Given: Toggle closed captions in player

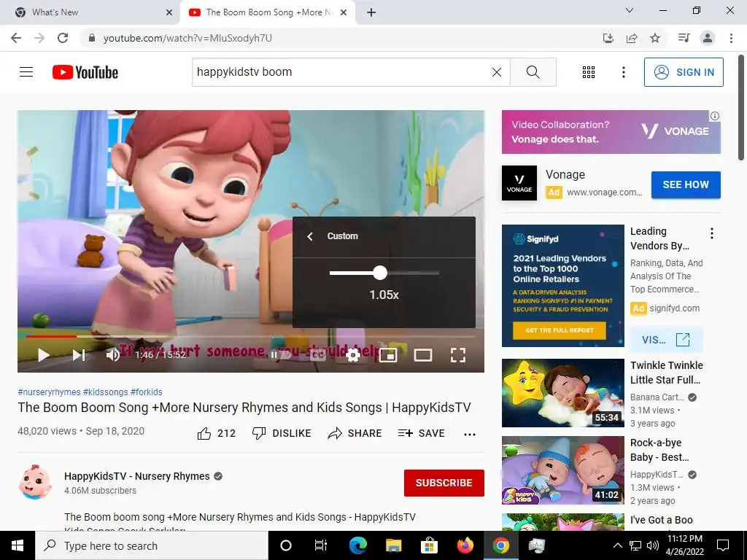Looking at the screenshot, I should pos(317,355).
